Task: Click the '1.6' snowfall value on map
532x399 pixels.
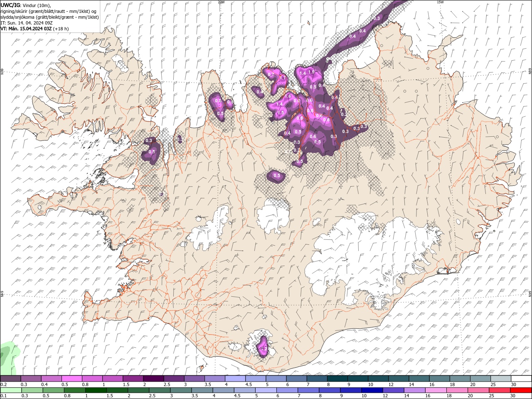Action: [x=287, y=96]
